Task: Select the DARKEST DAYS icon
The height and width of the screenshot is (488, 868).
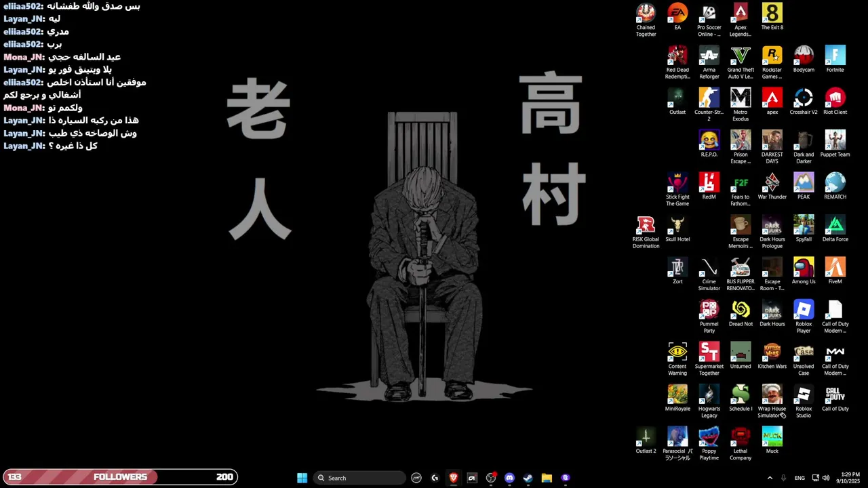Action: point(772,147)
